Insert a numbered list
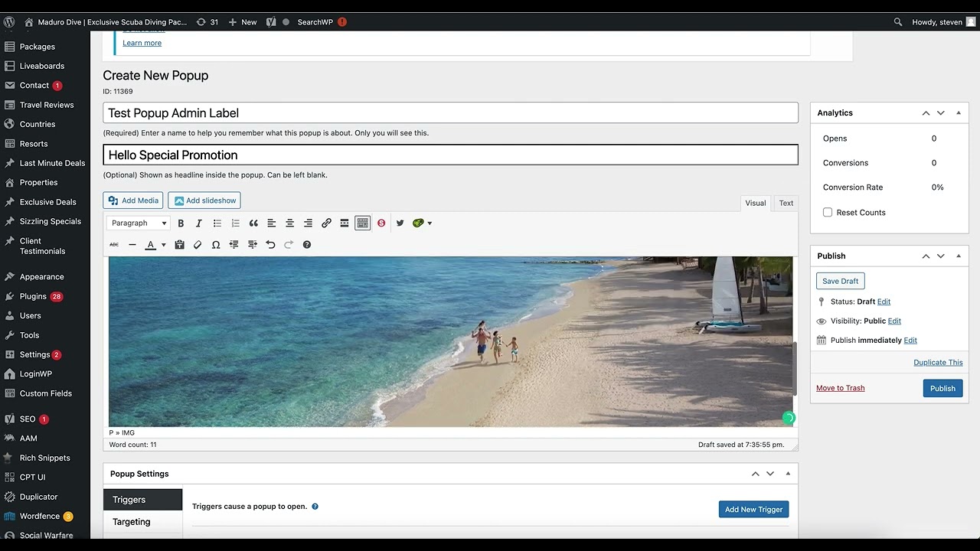Screen dimensions: 980x551 point(235,223)
